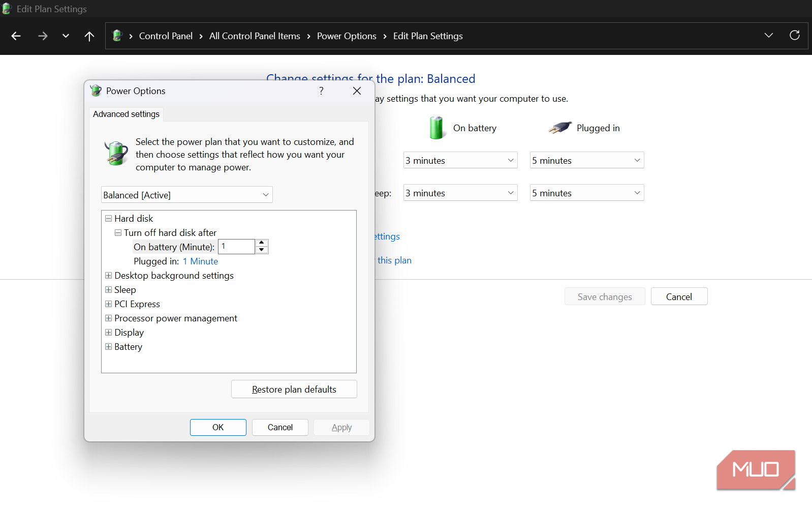Open the recent locations chevron near navigation arrows
Image resolution: width=812 pixels, height=507 pixels.
click(x=66, y=36)
